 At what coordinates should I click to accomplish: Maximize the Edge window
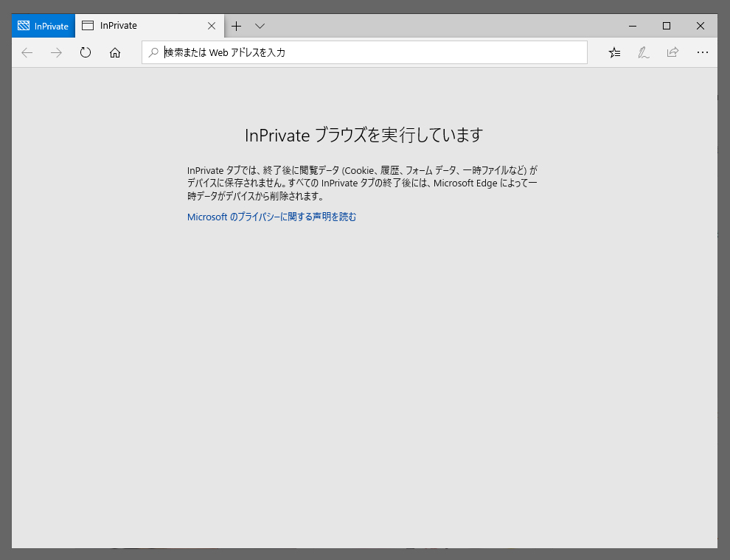(667, 26)
